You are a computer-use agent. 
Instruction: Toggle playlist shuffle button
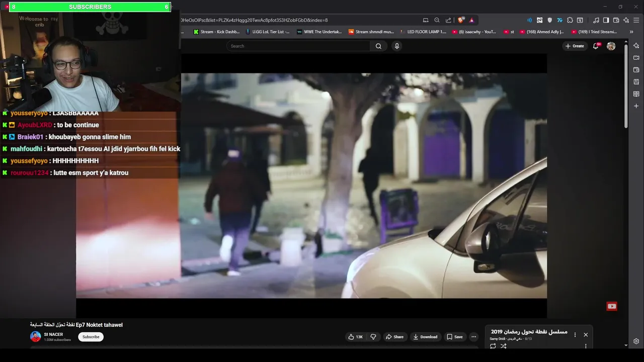click(503, 346)
